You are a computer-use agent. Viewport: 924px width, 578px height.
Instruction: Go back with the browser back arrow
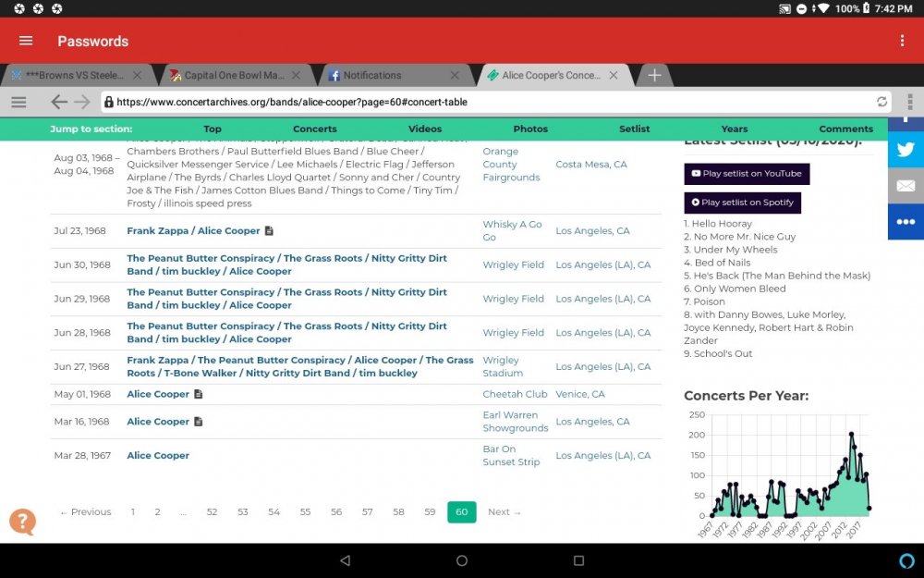(59, 102)
